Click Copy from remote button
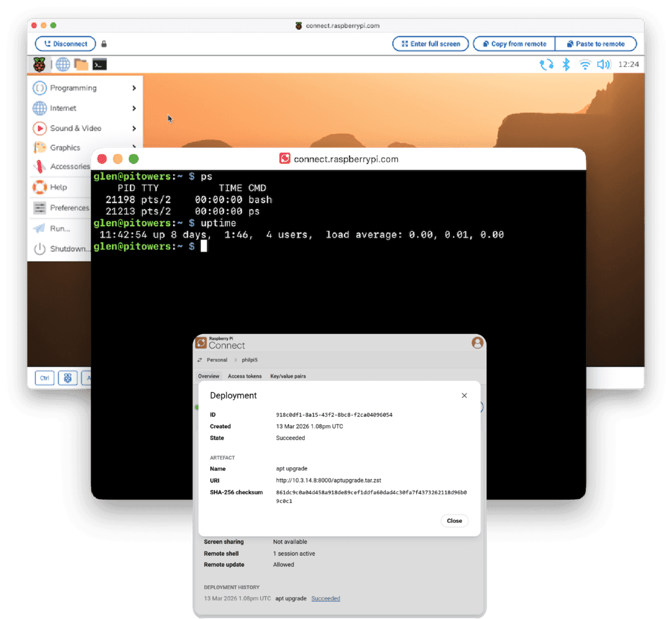The height and width of the screenshot is (619, 672). click(514, 44)
